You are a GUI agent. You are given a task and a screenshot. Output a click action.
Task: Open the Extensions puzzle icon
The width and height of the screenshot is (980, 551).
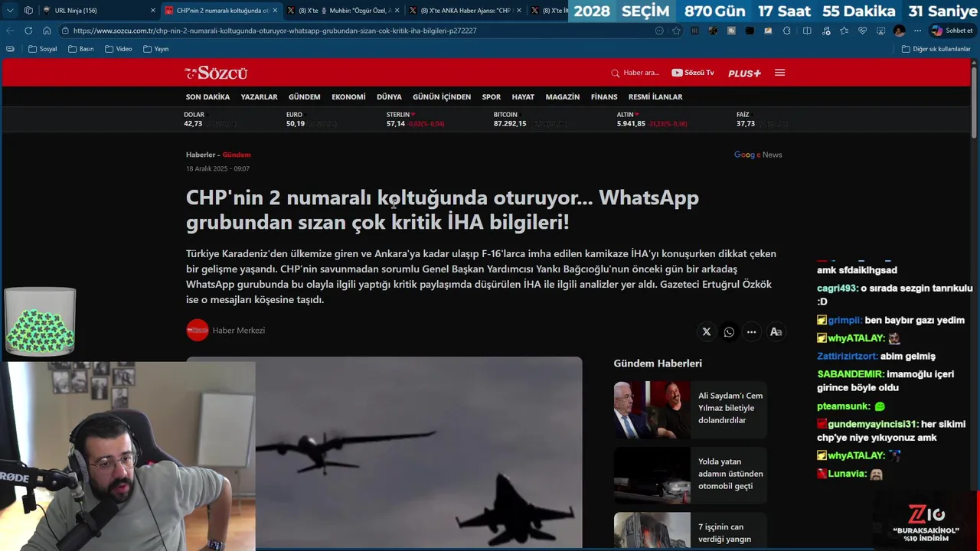(787, 31)
